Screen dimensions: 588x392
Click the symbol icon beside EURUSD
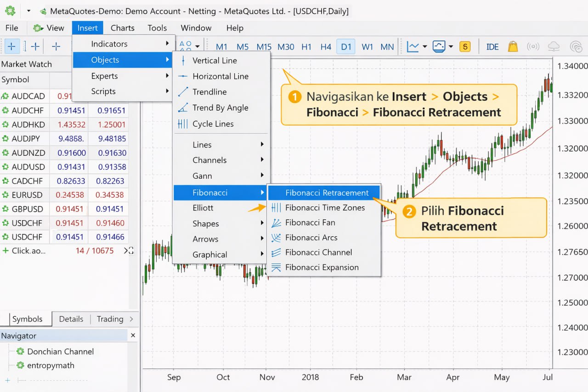pos(6,195)
